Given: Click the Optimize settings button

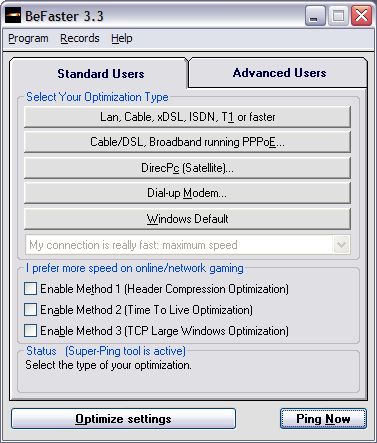Looking at the screenshot, I should [x=123, y=419].
